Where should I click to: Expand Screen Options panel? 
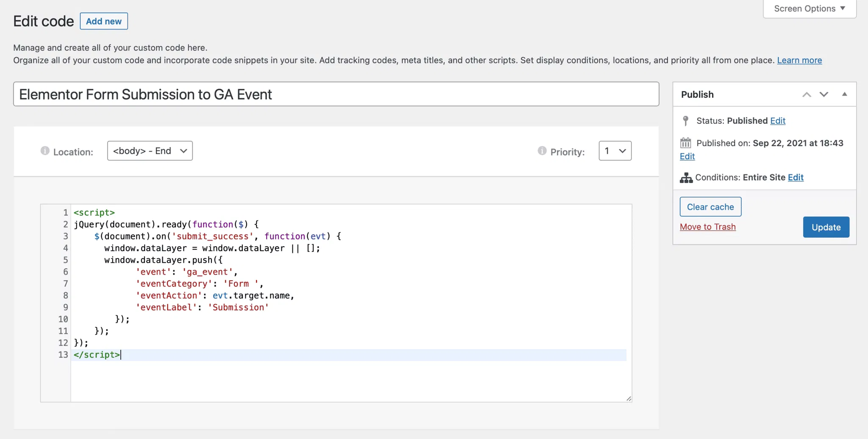tap(810, 8)
